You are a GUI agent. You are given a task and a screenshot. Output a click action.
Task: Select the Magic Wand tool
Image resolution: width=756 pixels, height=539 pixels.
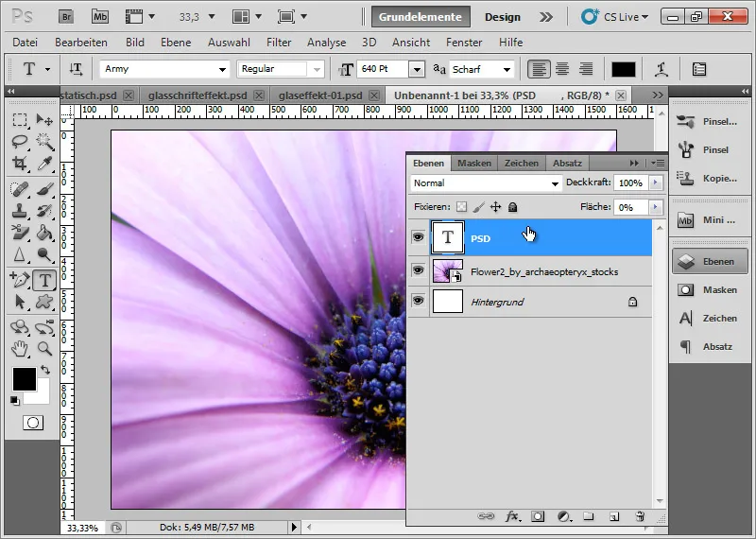[44, 142]
